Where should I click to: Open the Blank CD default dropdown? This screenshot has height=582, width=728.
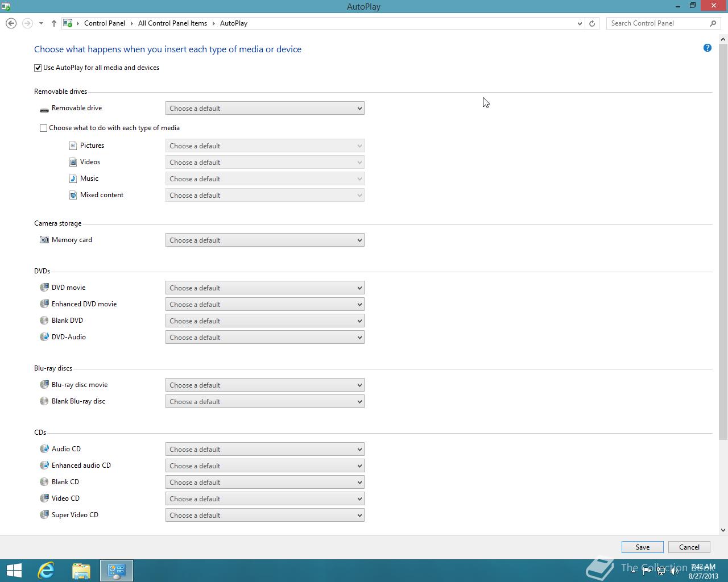265,482
